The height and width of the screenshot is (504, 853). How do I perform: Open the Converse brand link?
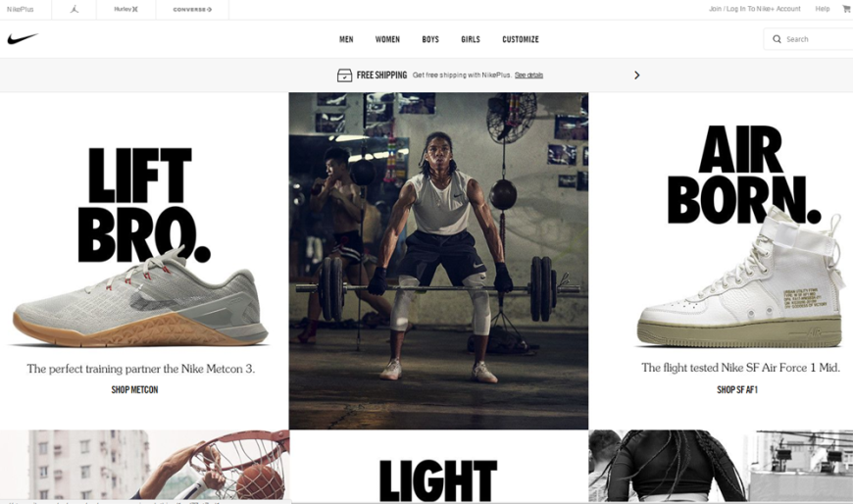click(192, 9)
